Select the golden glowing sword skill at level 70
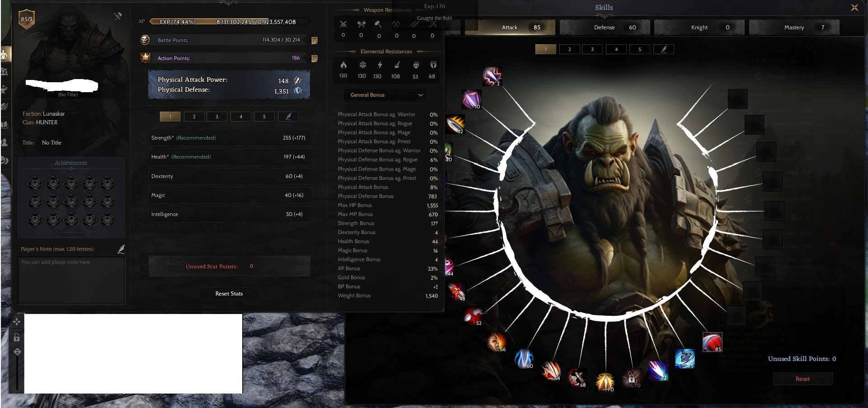This screenshot has height=408, width=868. pyautogui.click(x=605, y=382)
